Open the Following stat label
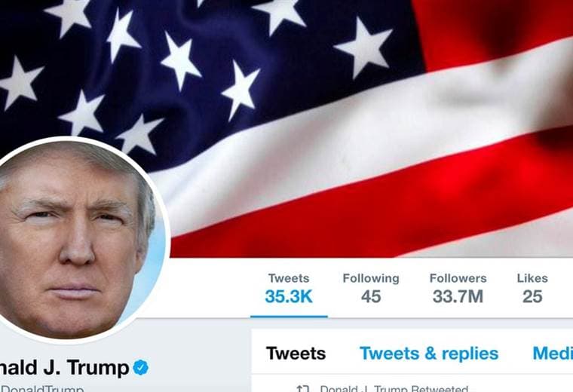 pos(371,278)
